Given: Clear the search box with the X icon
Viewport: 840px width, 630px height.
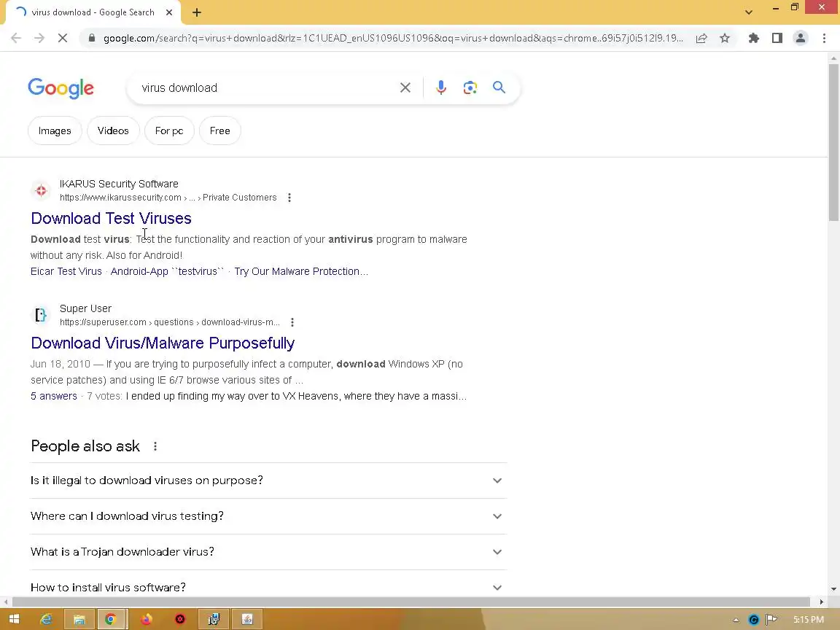Looking at the screenshot, I should click(x=405, y=87).
